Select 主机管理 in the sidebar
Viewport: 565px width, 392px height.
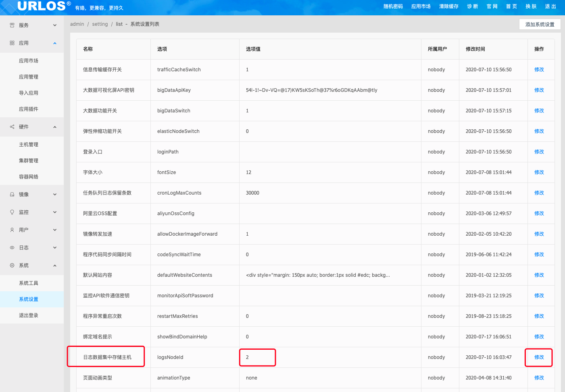tap(29, 145)
